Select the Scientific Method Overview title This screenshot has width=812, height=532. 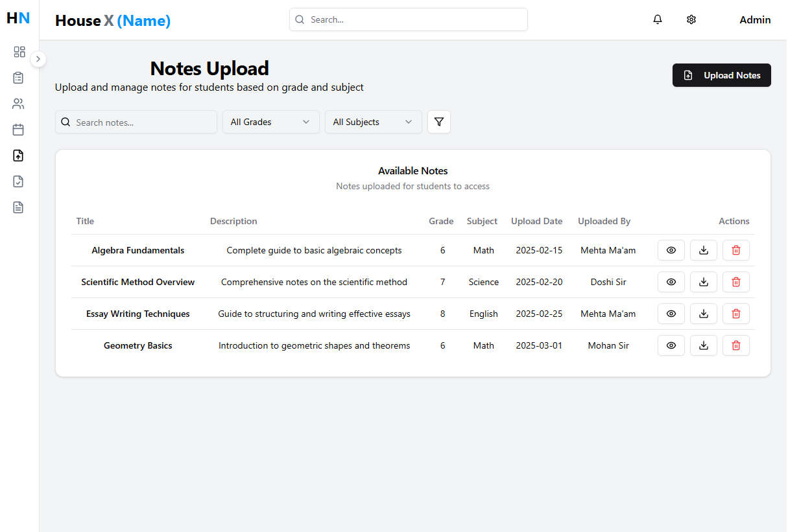tap(138, 282)
